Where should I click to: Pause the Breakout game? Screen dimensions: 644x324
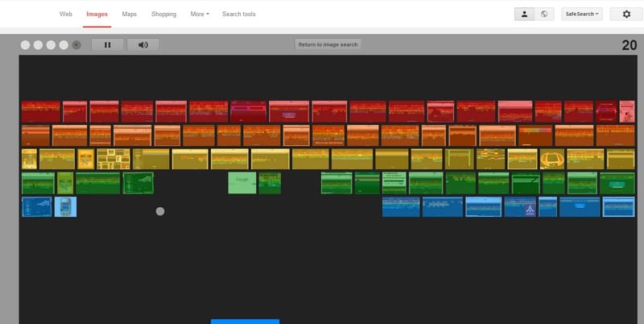pos(107,45)
